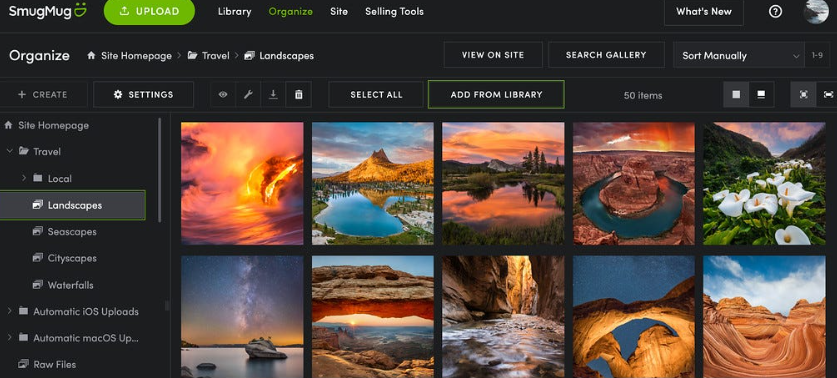837x378 pixels.
Task: Toggle the 1-9 sort direction button
Action: pos(817,56)
